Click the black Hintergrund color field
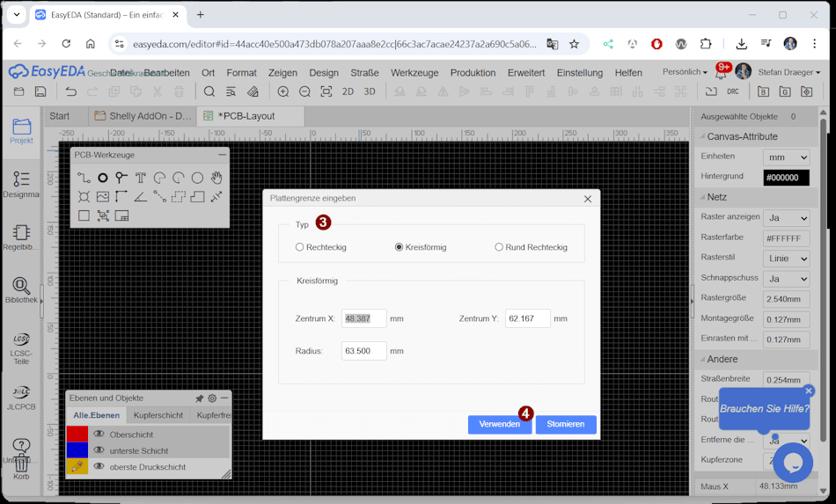The width and height of the screenshot is (836, 504). 786,177
